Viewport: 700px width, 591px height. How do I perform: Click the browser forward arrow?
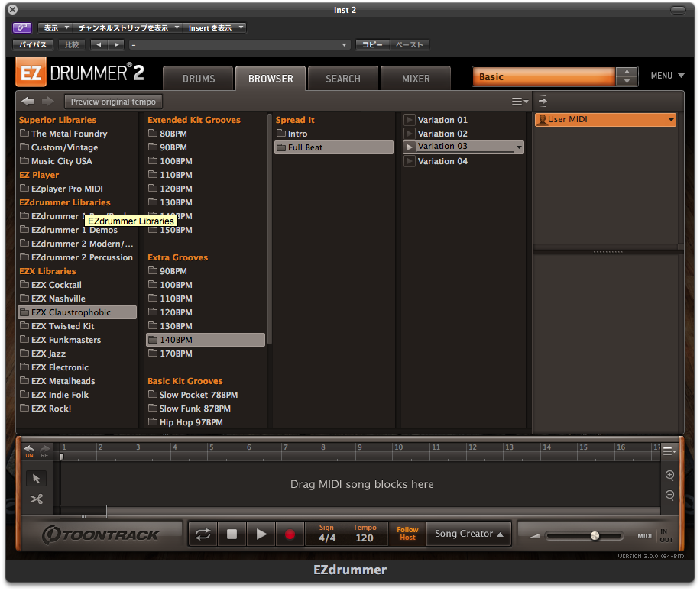click(x=48, y=102)
